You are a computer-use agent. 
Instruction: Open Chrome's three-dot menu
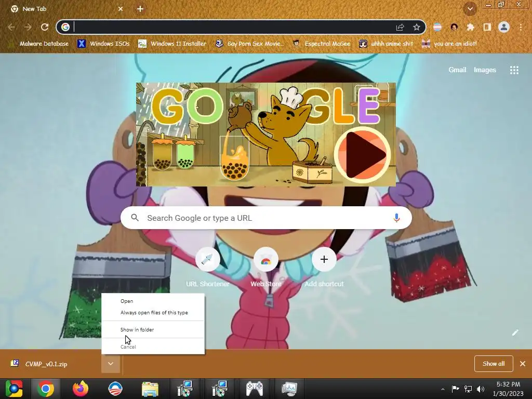[x=521, y=27]
